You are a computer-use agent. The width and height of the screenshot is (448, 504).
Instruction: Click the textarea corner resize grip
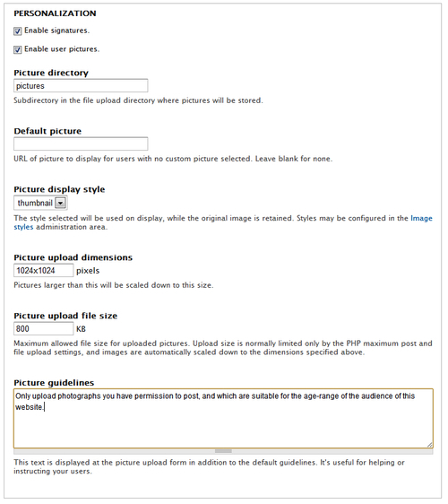point(430,445)
